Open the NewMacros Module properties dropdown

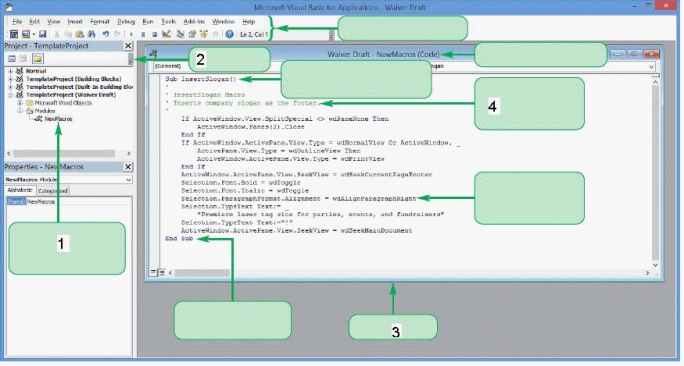[128, 180]
